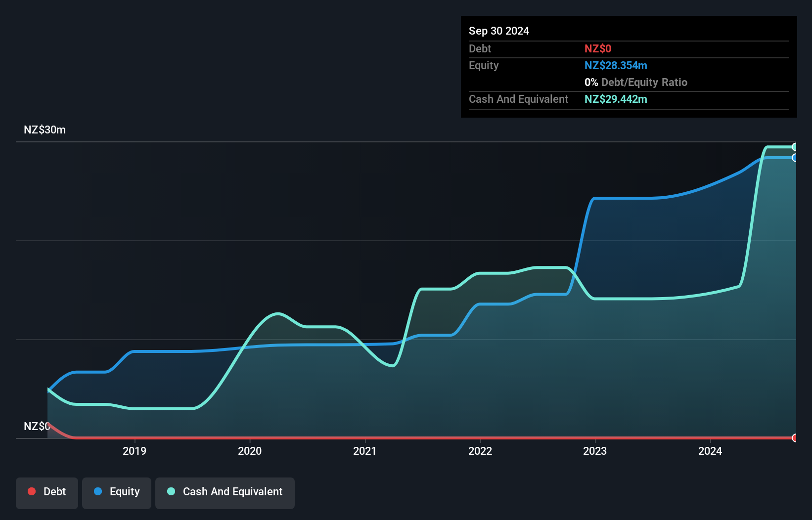
Task: Click the NZ$0 y-axis label
Action: pyautogui.click(x=37, y=426)
